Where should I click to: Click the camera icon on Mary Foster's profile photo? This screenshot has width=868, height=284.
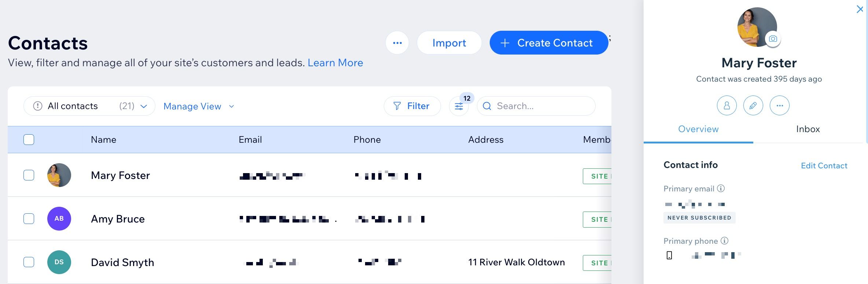click(x=773, y=39)
